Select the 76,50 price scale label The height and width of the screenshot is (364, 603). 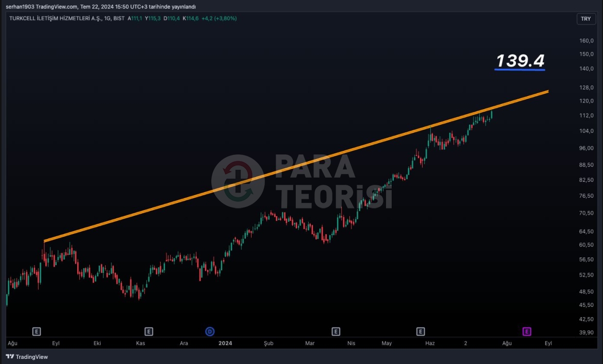pyautogui.click(x=587, y=196)
